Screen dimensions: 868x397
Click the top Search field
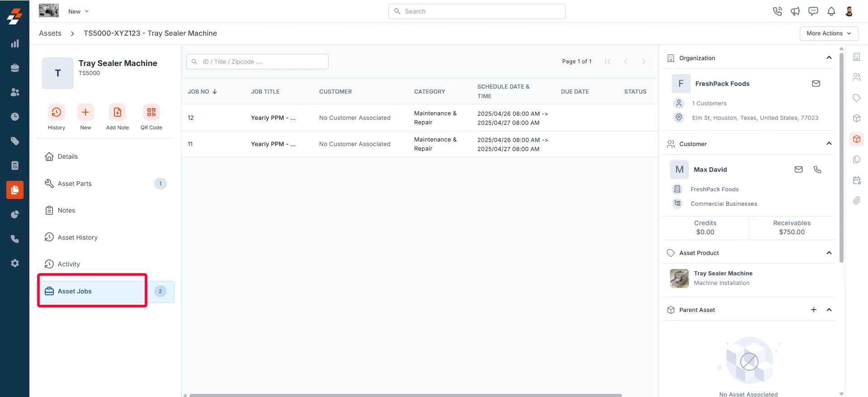click(476, 11)
